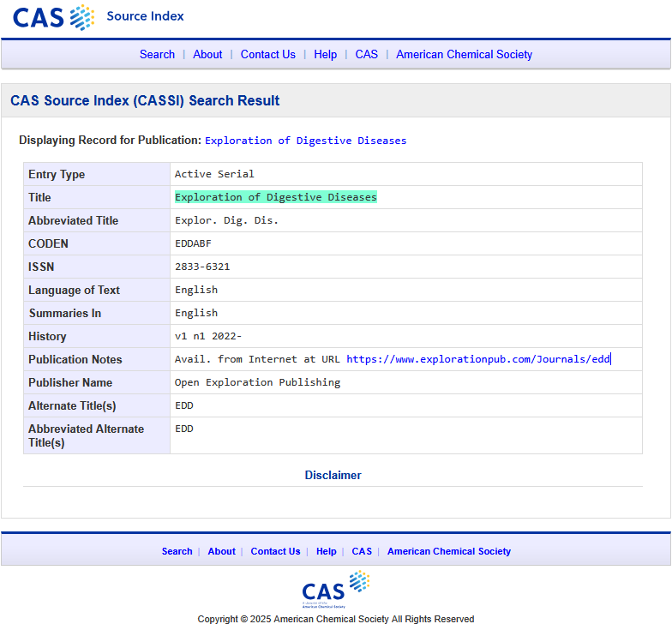Click the footer Contact Us link

click(276, 551)
